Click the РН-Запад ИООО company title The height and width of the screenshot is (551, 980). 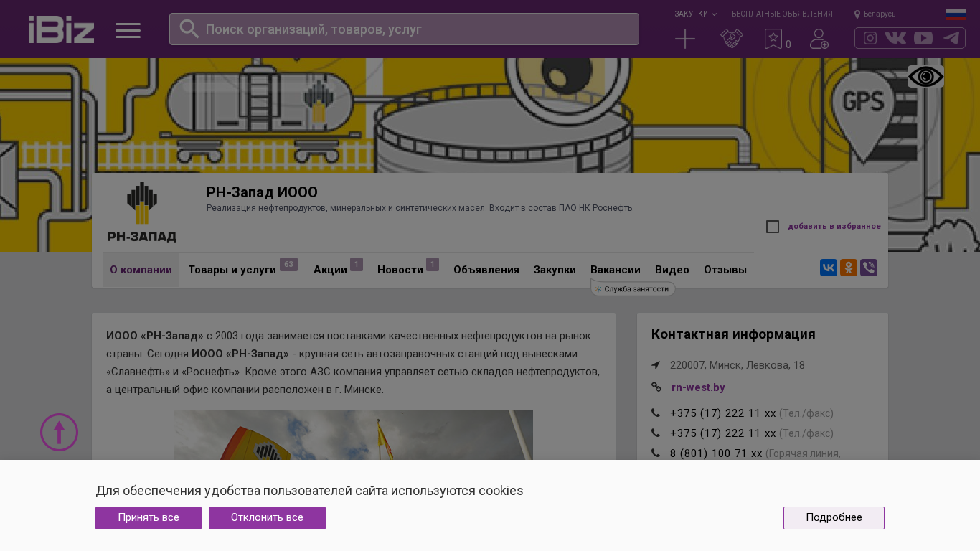[262, 192]
